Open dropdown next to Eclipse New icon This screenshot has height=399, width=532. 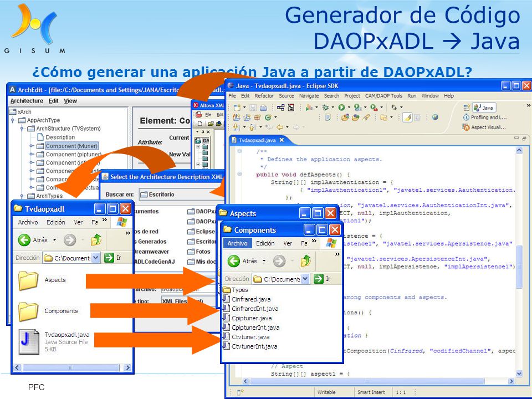point(244,107)
